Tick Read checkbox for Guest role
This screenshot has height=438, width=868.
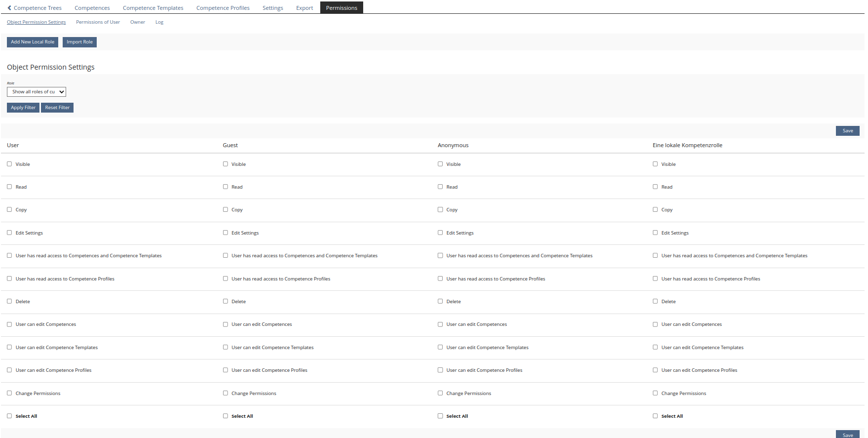point(226,187)
